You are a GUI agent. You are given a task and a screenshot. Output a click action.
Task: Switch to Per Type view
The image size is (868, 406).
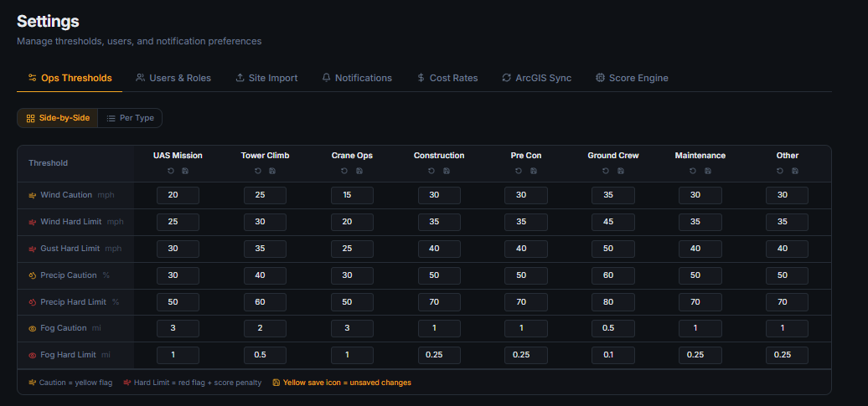130,118
